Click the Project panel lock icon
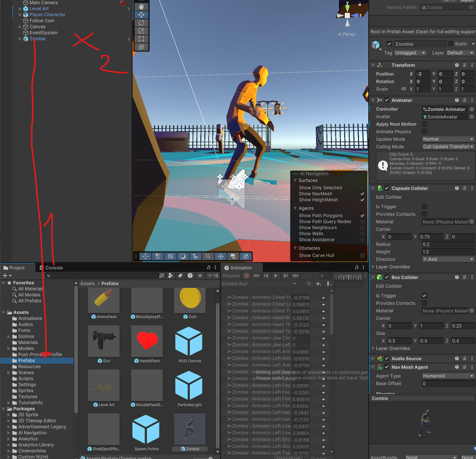The height and width of the screenshot is (459, 476). click(208, 268)
